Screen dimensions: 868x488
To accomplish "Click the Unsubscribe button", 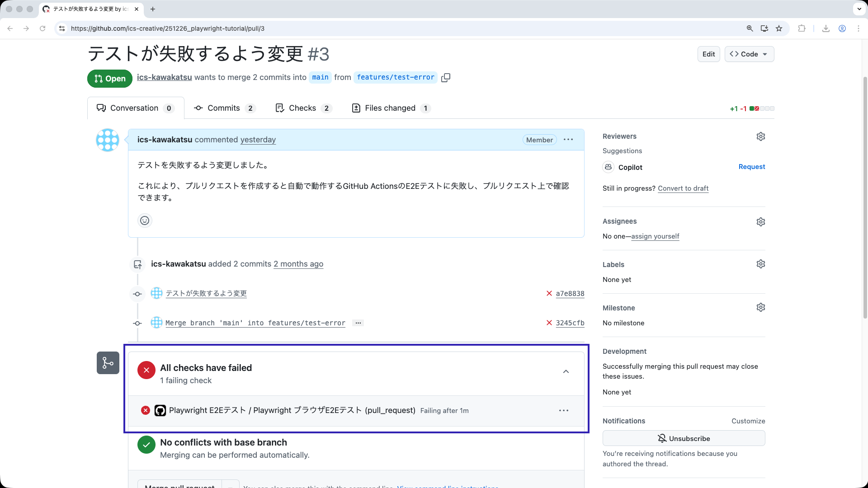I will tap(684, 438).
